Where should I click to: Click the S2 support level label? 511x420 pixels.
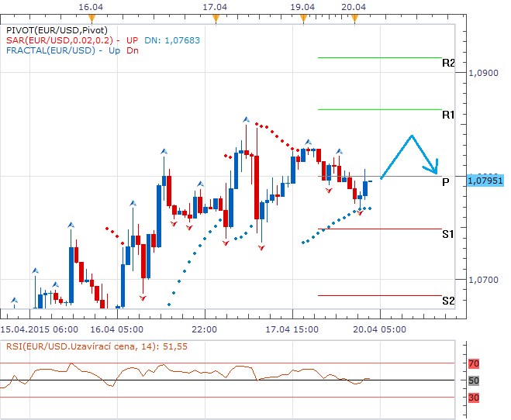point(447,301)
